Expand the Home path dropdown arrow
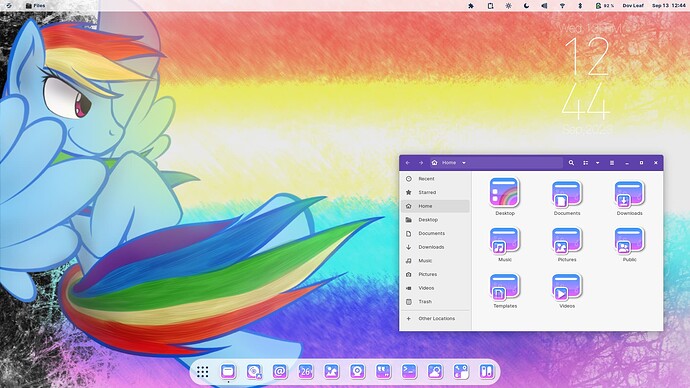 point(464,163)
